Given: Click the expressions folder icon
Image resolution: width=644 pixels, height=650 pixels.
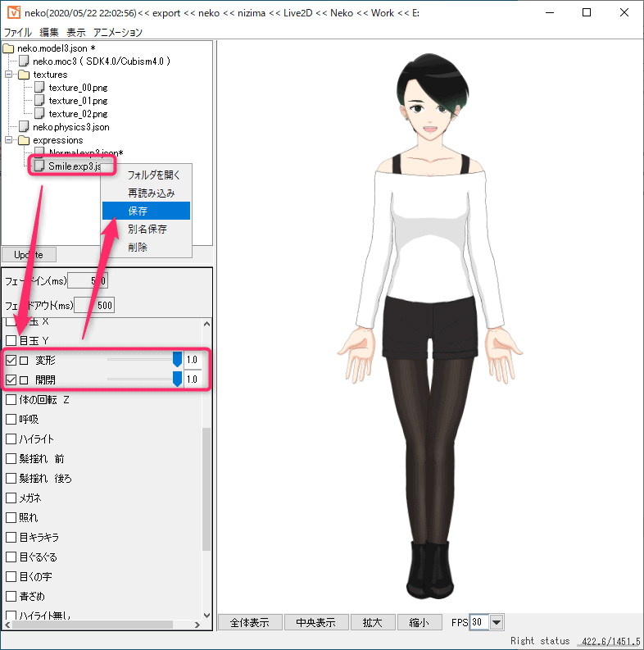Looking at the screenshot, I should 24,140.
